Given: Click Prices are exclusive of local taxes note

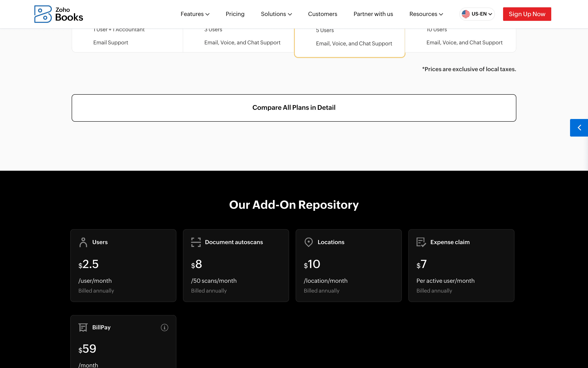Looking at the screenshot, I should 469,69.
